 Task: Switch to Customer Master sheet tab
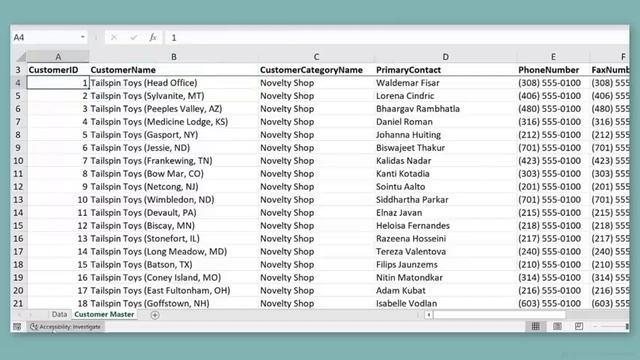click(104, 314)
